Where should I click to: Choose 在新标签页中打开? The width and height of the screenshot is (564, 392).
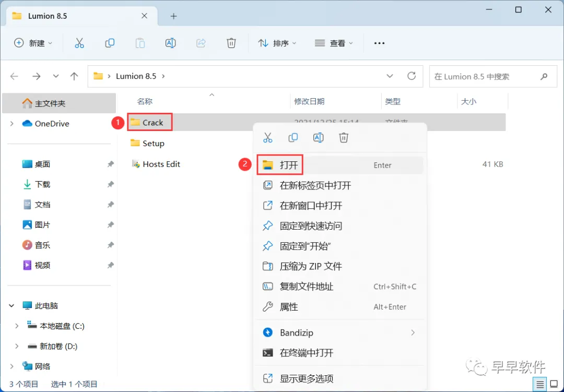click(x=339, y=186)
